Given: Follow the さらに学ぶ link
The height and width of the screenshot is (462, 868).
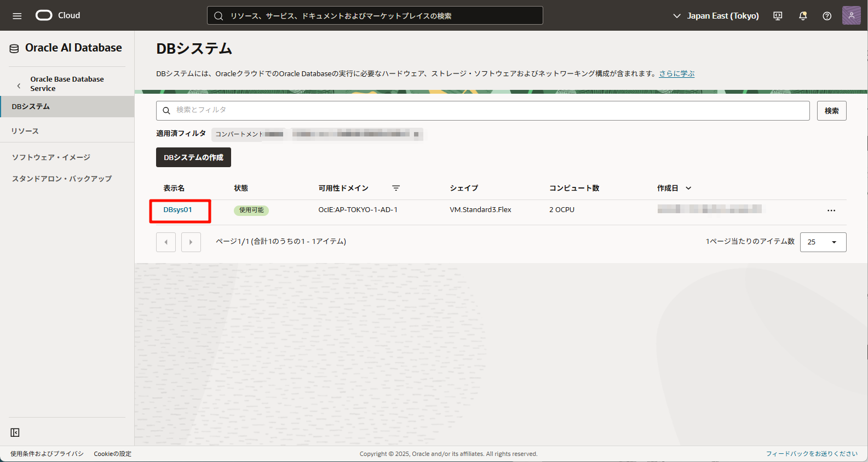Looking at the screenshot, I should pyautogui.click(x=676, y=73).
